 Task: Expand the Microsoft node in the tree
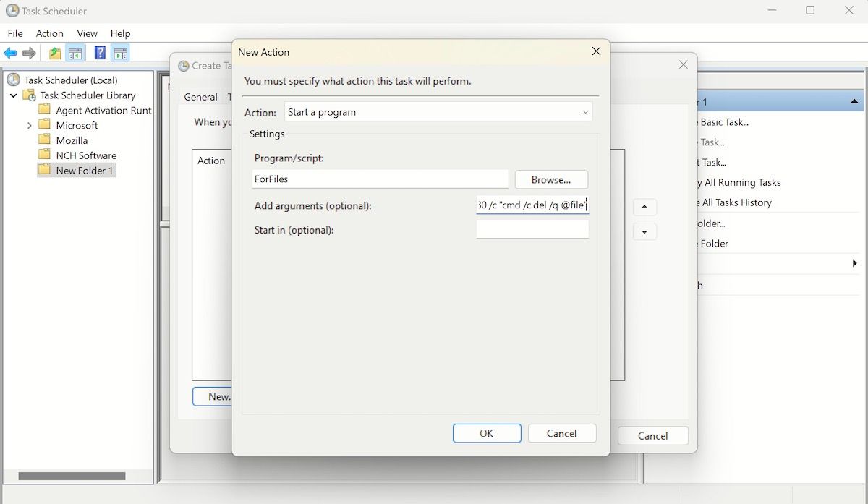click(29, 124)
